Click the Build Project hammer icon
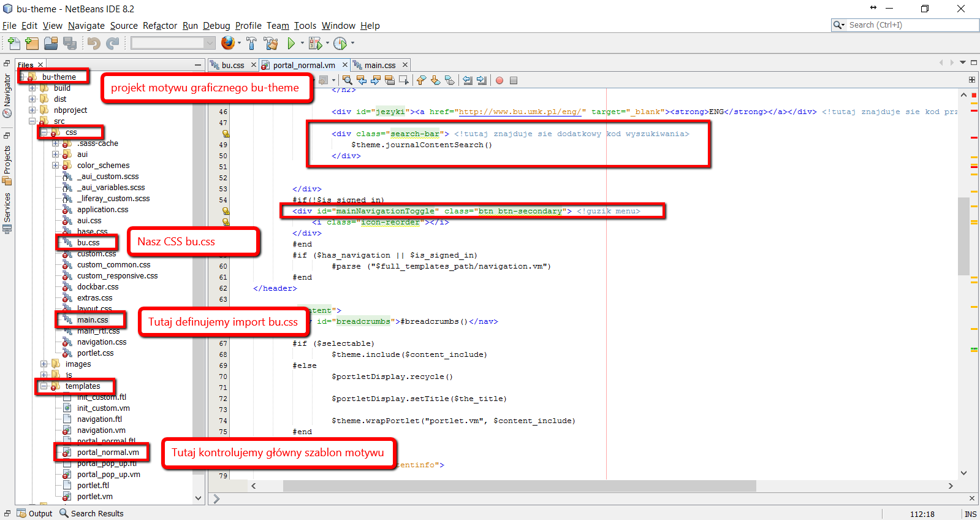 click(x=251, y=43)
